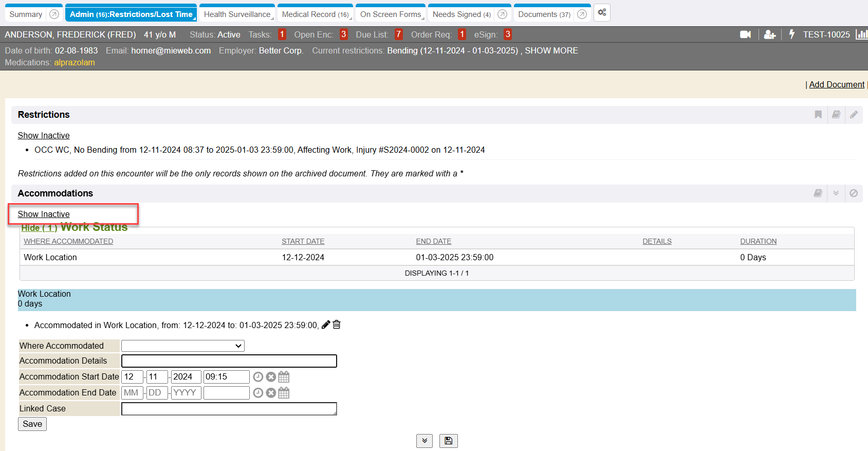Screen dimensions: 868x451
Task: Click the video camera icon in patient header
Action: [x=745, y=34]
